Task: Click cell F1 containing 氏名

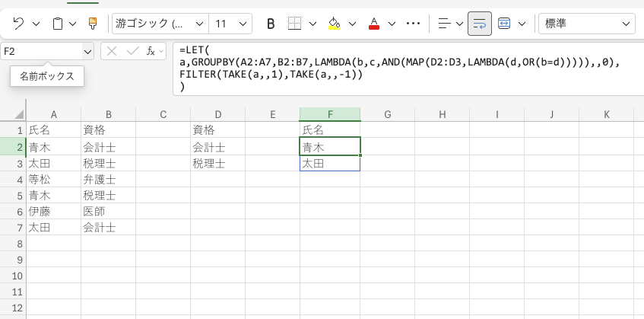Action: (330, 130)
